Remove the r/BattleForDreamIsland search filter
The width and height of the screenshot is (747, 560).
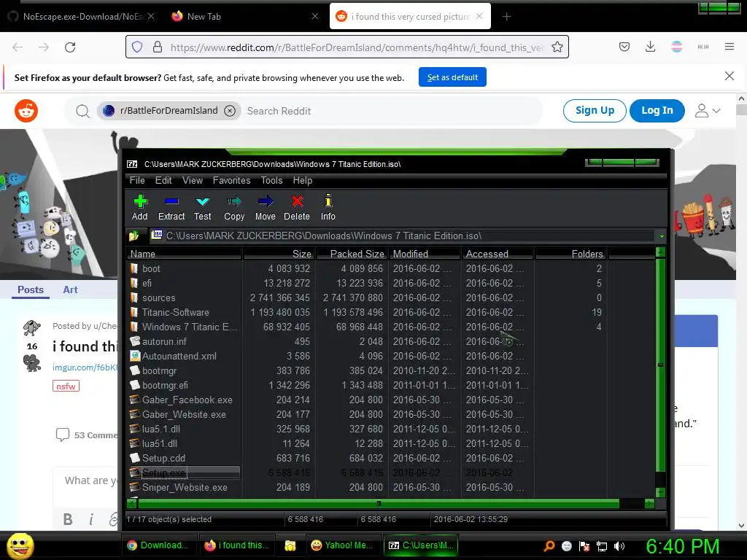pyautogui.click(x=230, y=111)
